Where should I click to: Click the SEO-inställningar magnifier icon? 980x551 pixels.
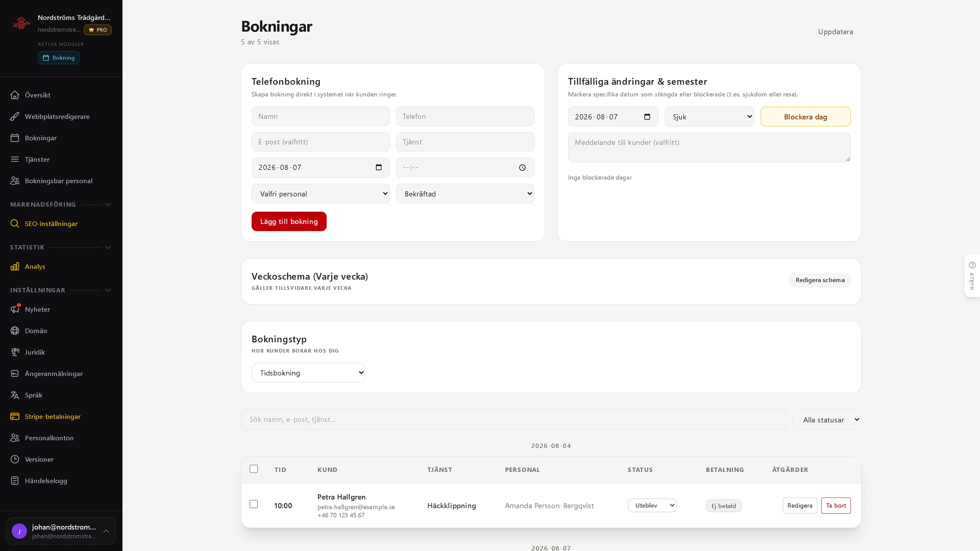15,223
